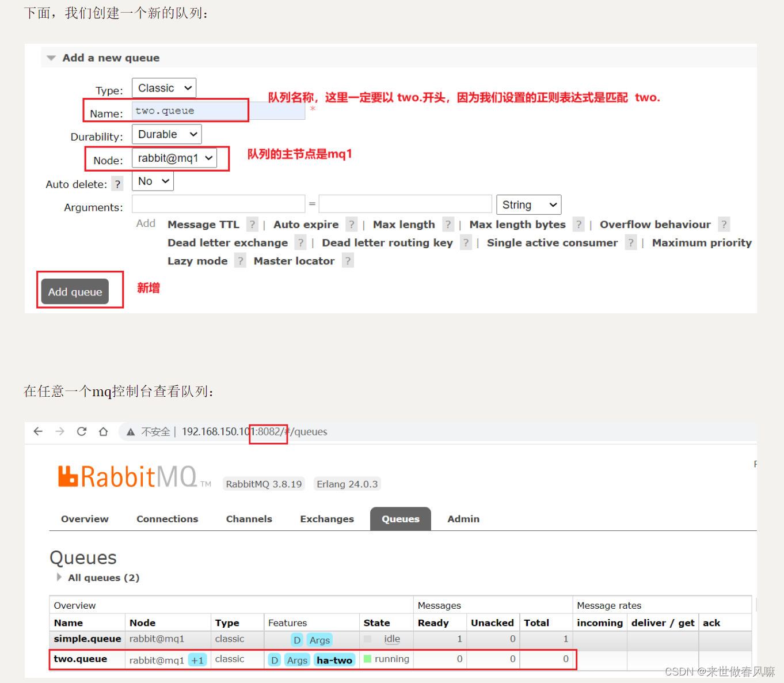
Task: Add the Overflow behaviour argument
Action: click(x=655, y=225)
